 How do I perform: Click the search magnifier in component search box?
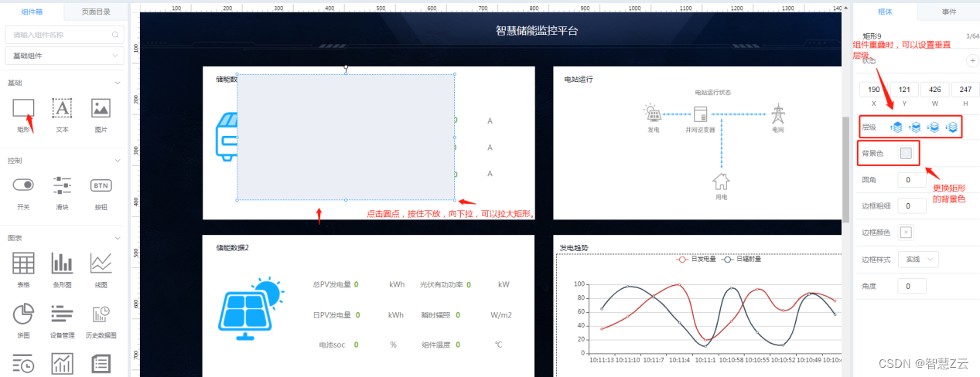115,35
